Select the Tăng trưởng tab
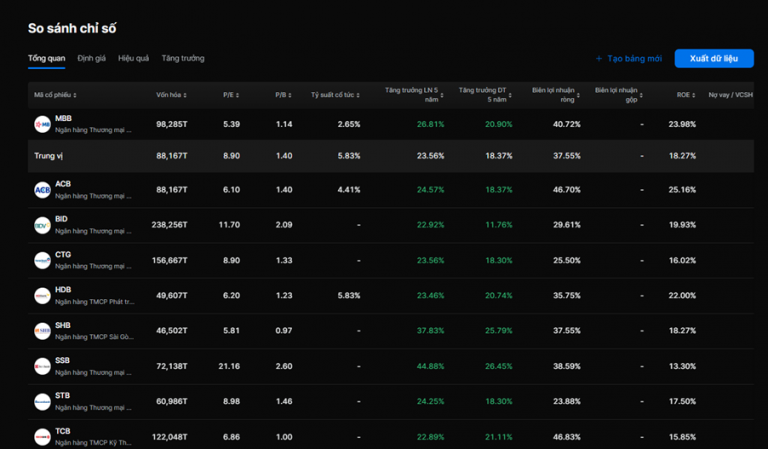768x449 pixels. (182, 58)
